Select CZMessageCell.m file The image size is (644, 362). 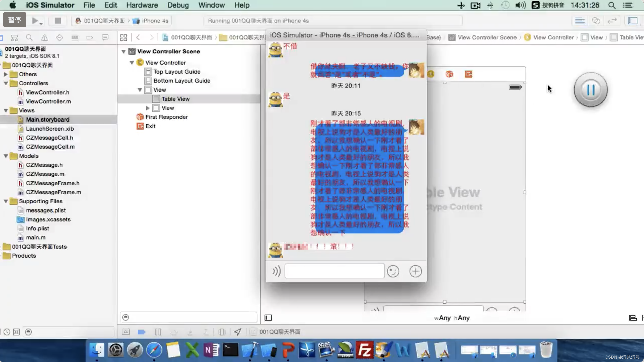click(50, 147)
